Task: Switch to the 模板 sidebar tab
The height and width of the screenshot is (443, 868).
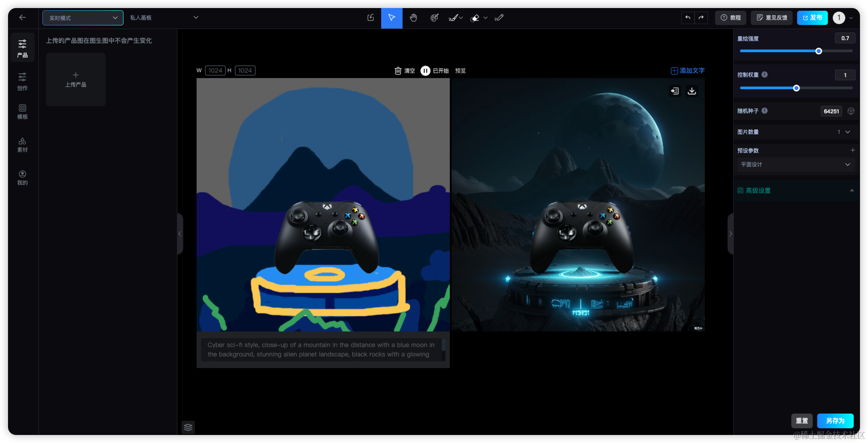Action: click(x=22, y=112)
